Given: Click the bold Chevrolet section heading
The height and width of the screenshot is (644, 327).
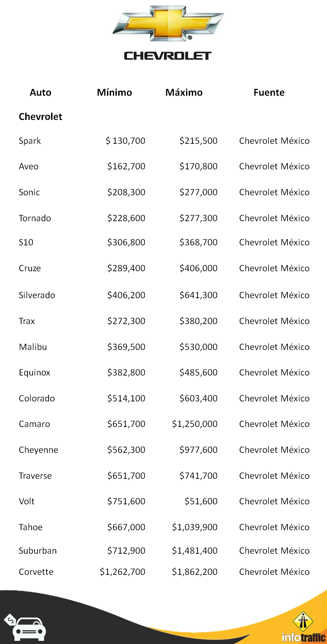Looking at the screenshot, I should click(x=41, y=117).
